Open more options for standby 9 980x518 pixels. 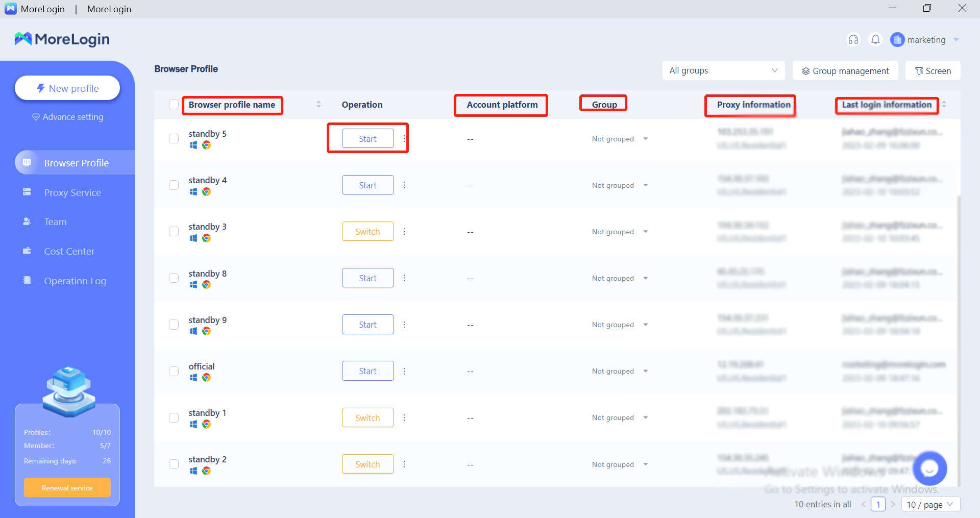coord(404,325)
